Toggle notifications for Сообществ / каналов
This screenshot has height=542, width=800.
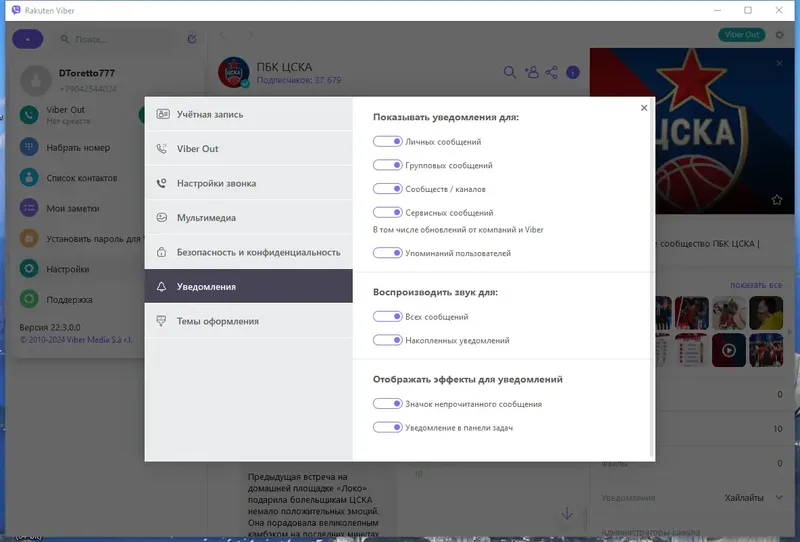coord(387,188)
